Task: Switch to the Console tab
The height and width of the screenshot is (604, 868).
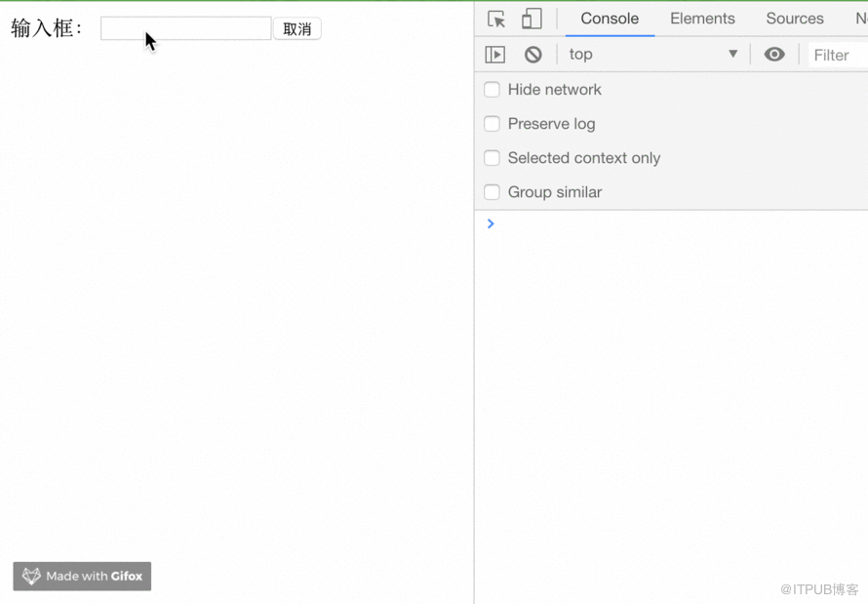Action: tap(610, 19)
